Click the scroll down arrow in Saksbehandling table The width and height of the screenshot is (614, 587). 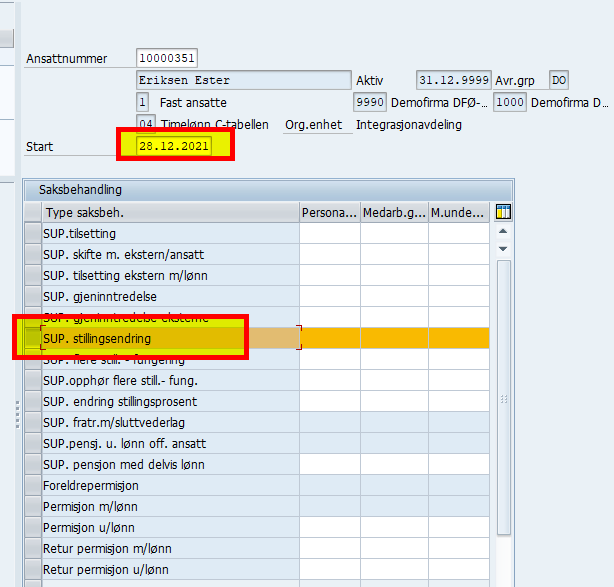point(503,249)
